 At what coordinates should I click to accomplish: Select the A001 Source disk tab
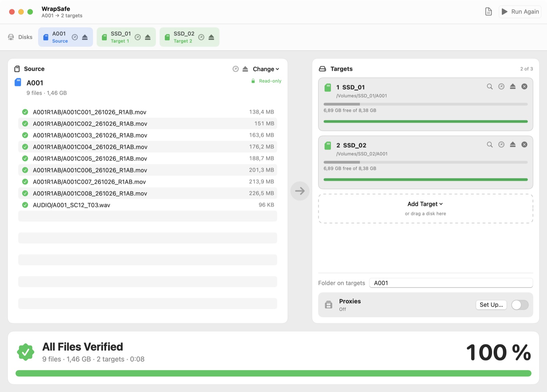pyautogui.click(x=65, y=37)
